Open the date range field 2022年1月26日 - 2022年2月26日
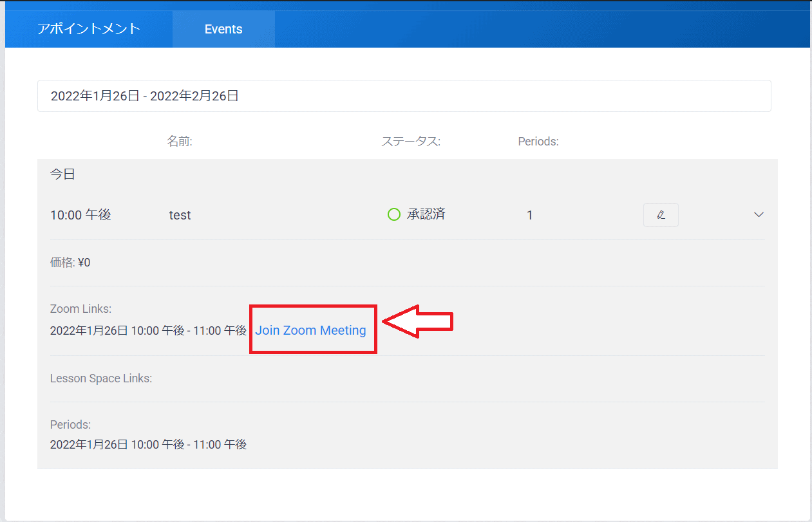This screenshot has height=522, width=812. pyautogui.click(x=404, y=96)
